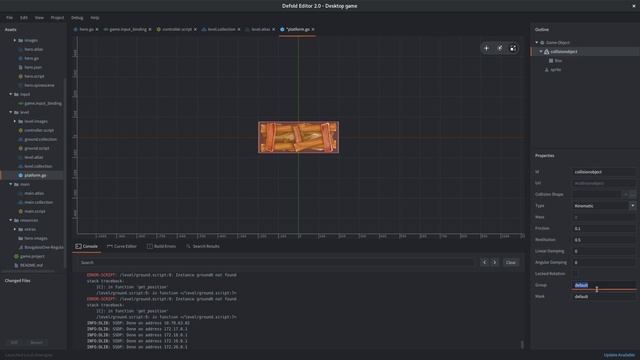Click the Friction value field
The height and width of the screenshot is (360, 640).
pos(604,229)
